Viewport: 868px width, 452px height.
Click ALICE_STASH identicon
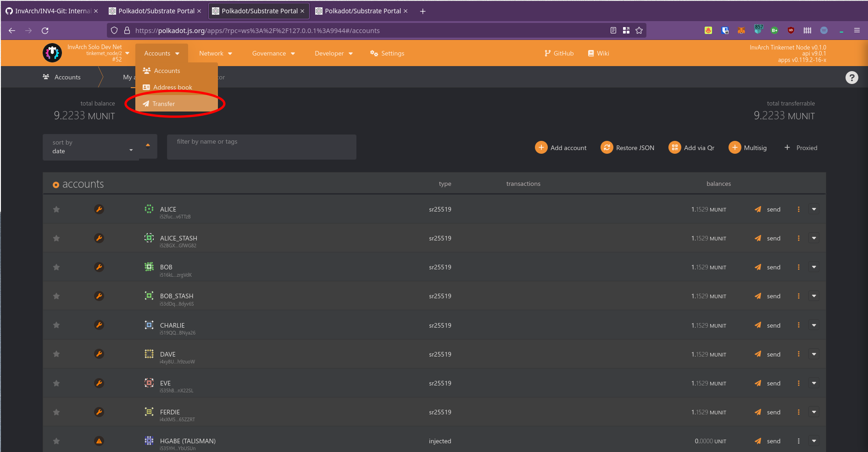(149, 238)
